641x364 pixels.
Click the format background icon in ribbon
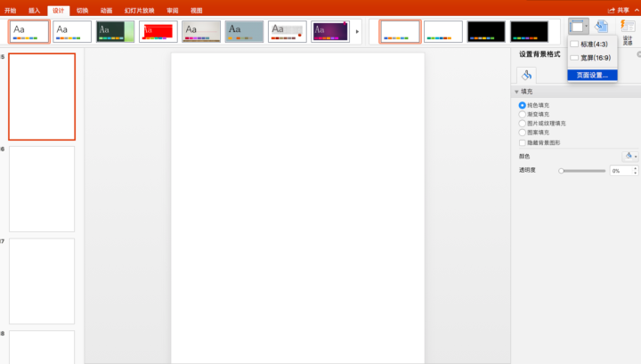click(x=601, y=27)
